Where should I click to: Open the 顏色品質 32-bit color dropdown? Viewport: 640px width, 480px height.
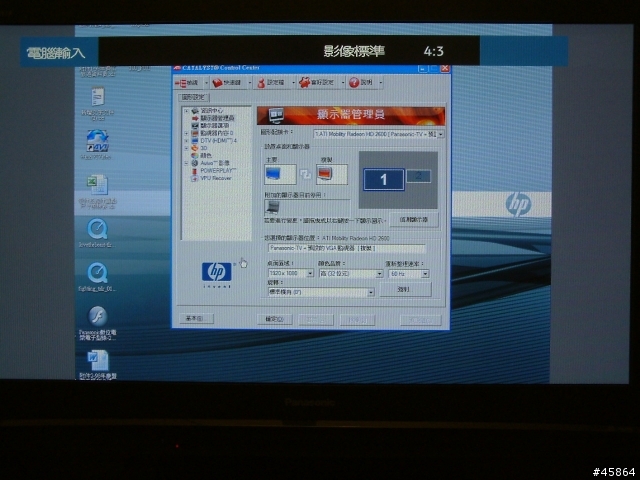click(351, 273)
